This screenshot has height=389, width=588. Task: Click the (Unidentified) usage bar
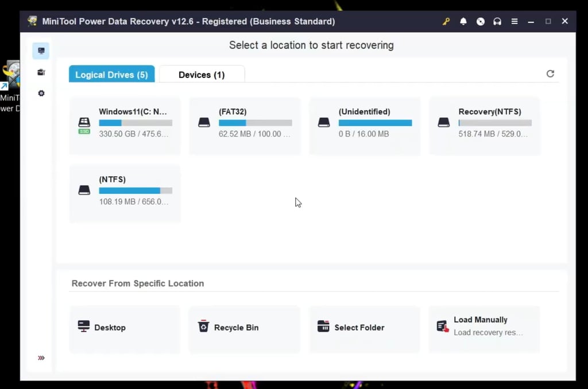[375, 123]
